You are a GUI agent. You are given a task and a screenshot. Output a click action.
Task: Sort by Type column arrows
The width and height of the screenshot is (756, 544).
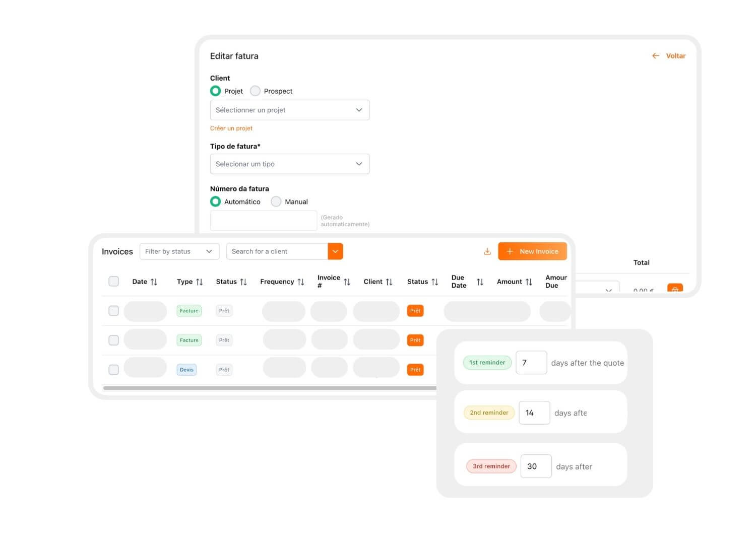pos(200,282)
